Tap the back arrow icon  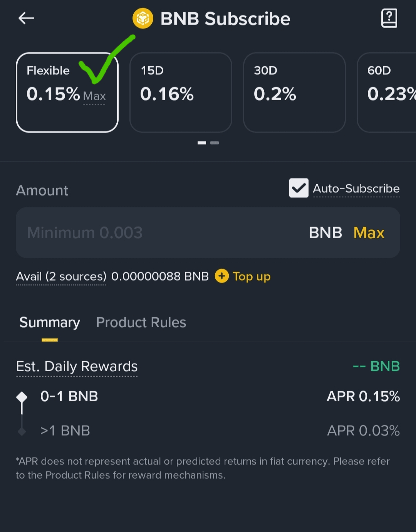click(x=26, y=18)
